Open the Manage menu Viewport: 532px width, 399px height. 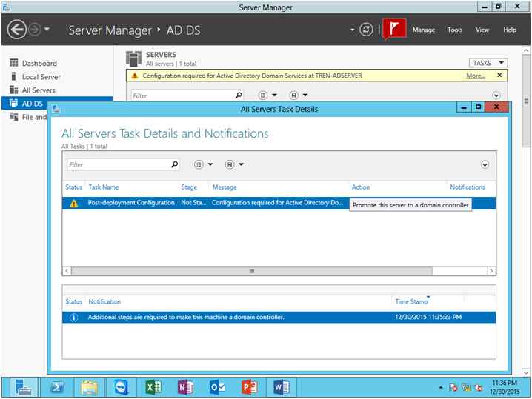click(423, 30)
